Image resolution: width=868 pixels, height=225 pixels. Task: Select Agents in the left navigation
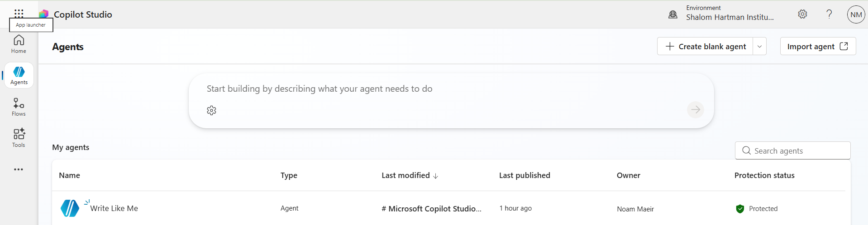click(x=19, y=75)
